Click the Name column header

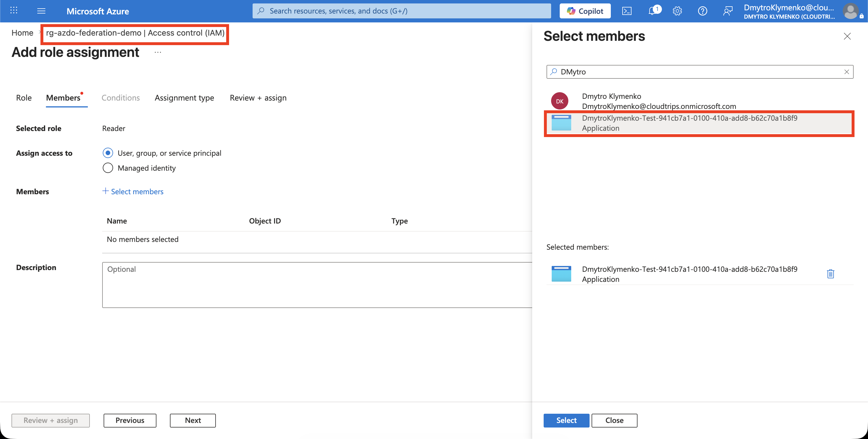117,221
